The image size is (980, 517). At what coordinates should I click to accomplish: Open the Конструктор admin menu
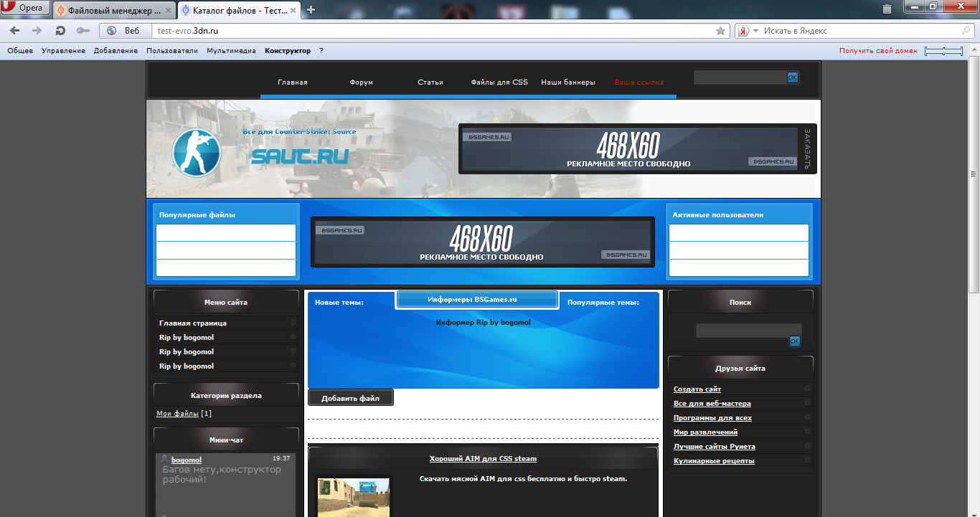pos(288,51)
